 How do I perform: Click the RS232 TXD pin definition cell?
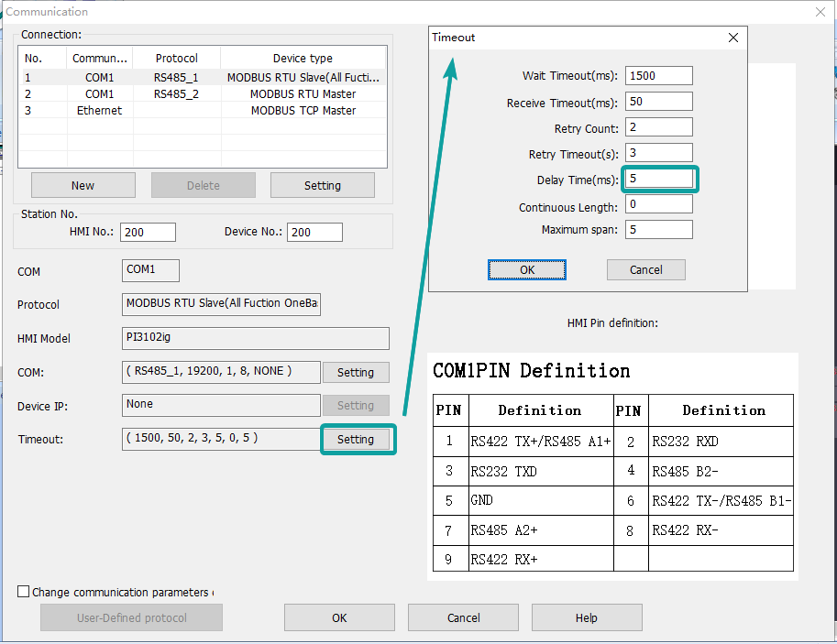tap(541, 471)
